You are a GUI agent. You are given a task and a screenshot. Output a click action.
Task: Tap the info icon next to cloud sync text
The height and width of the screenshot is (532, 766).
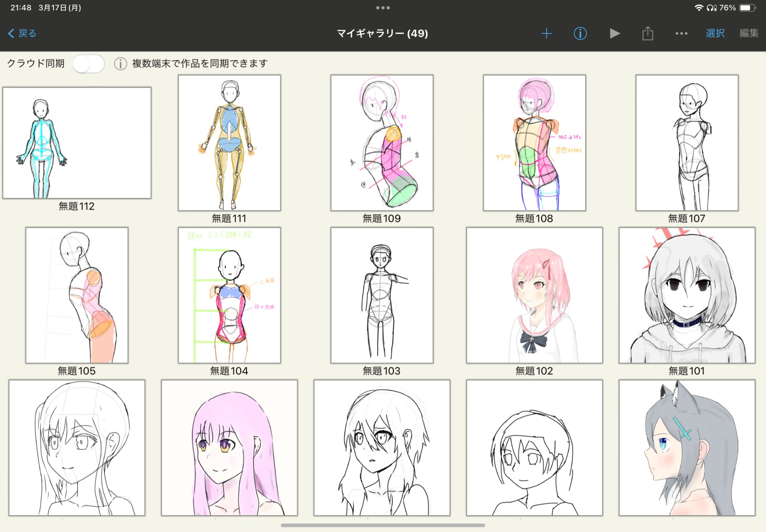click(x=120, y=64)
